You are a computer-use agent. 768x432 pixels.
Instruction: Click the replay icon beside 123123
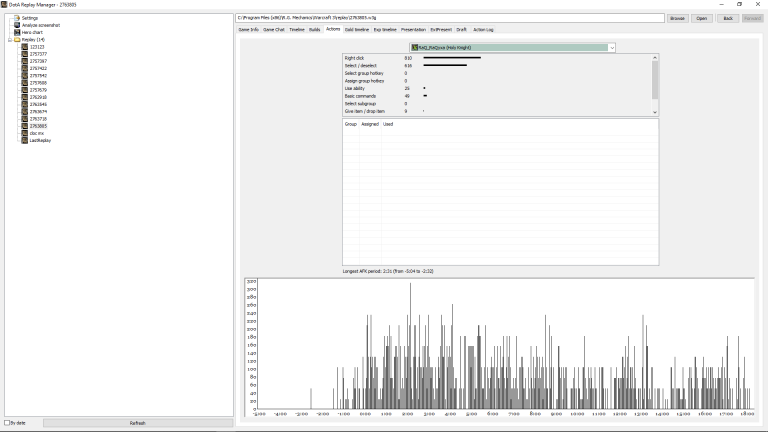click(24, 47)
